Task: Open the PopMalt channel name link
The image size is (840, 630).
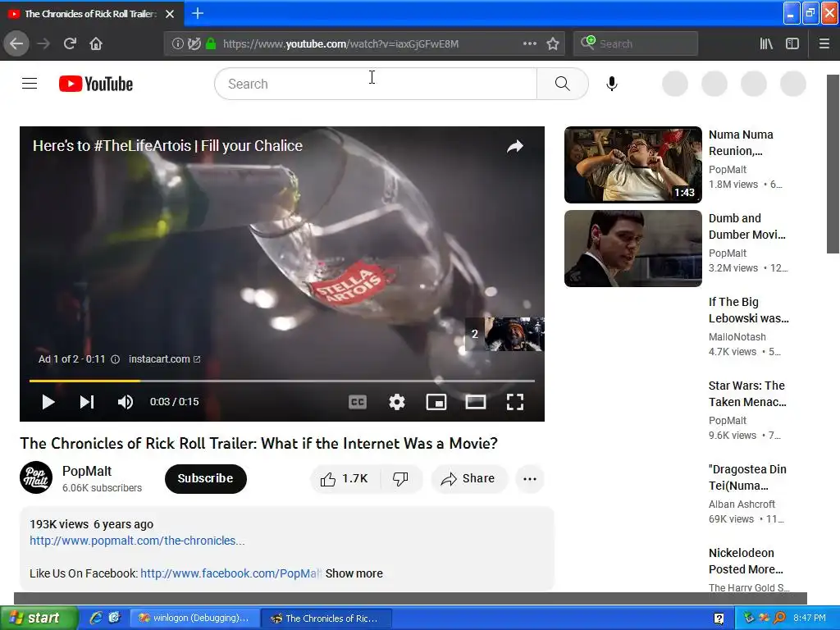Action: 87,471
